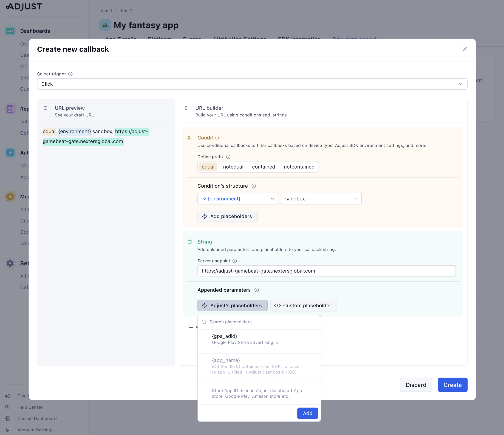This screenshot has width=504, height=435.
Task: Open the Select trigger Click dropdown
Action: coord(252,84)
